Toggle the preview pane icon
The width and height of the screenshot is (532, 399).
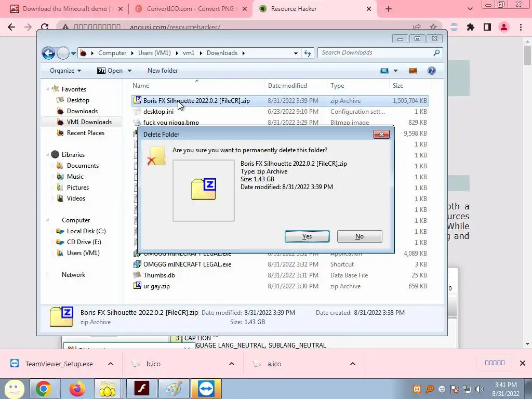[x=413, y=71]
